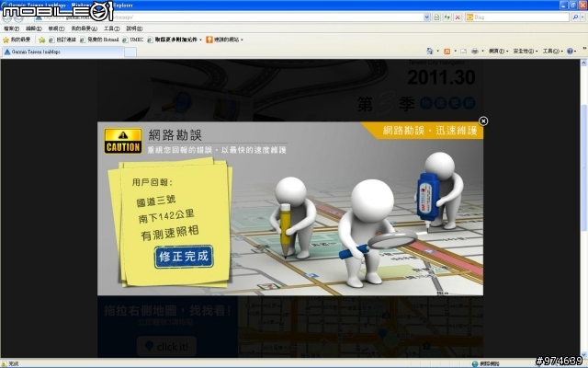Viewport: 588px width, 368px height.
Task: Click the search magnifier button
Action: click(576, 17)
